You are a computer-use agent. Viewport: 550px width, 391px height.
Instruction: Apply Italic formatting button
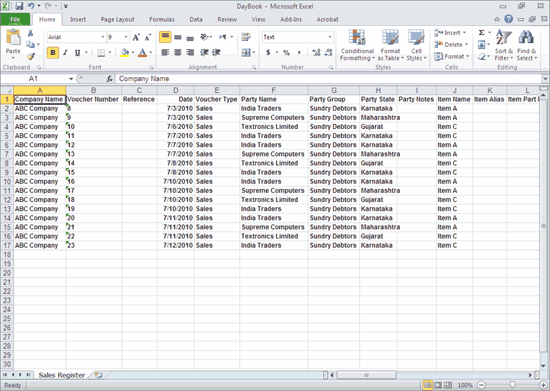(65, 53)
